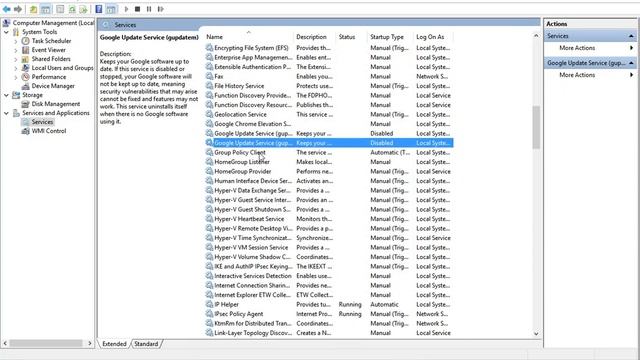The image size is (640, 360).
Task: Click the services list scroll down arrow
Action: point(536,333)
